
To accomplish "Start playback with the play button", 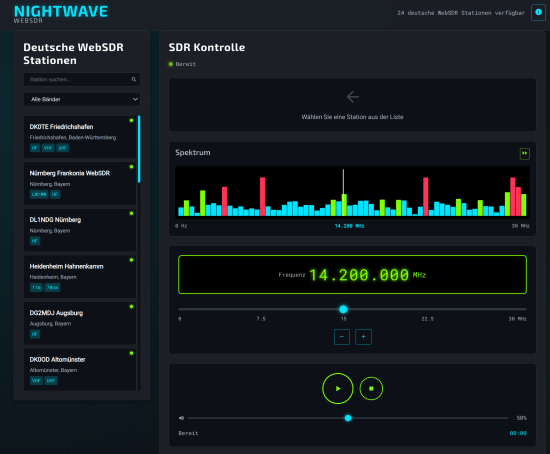I will [x=337, y=388].
